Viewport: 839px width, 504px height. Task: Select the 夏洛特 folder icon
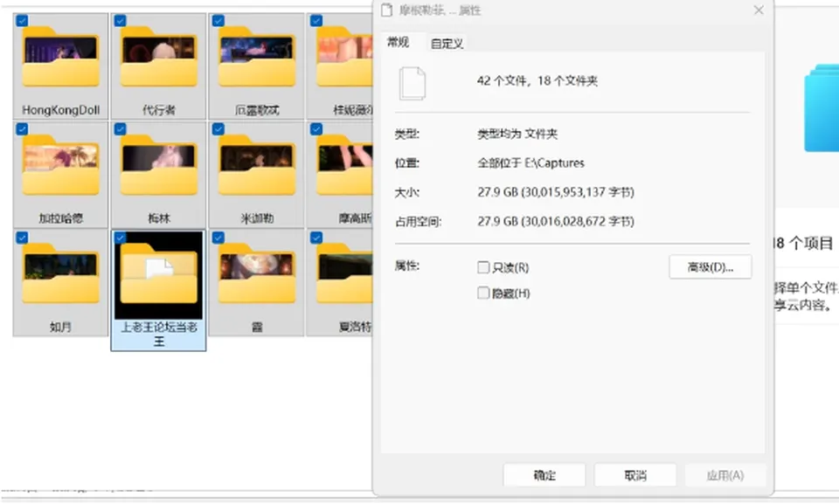coord(345,273)
